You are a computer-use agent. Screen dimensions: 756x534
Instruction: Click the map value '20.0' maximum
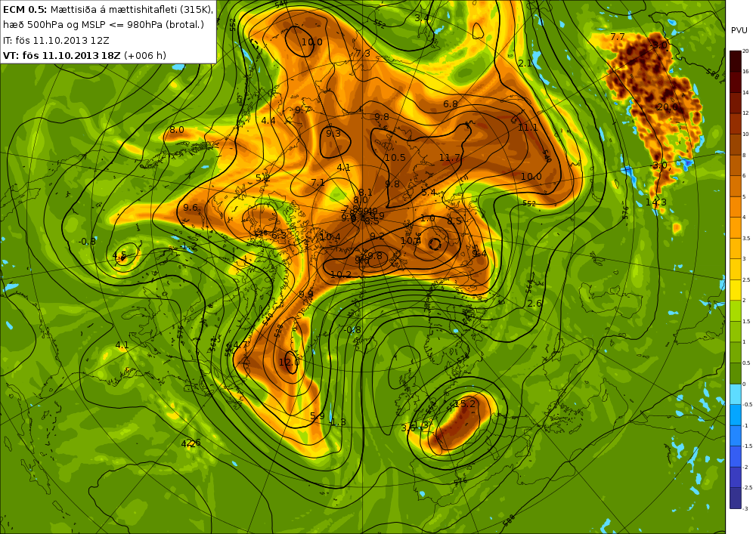point(668,107)
